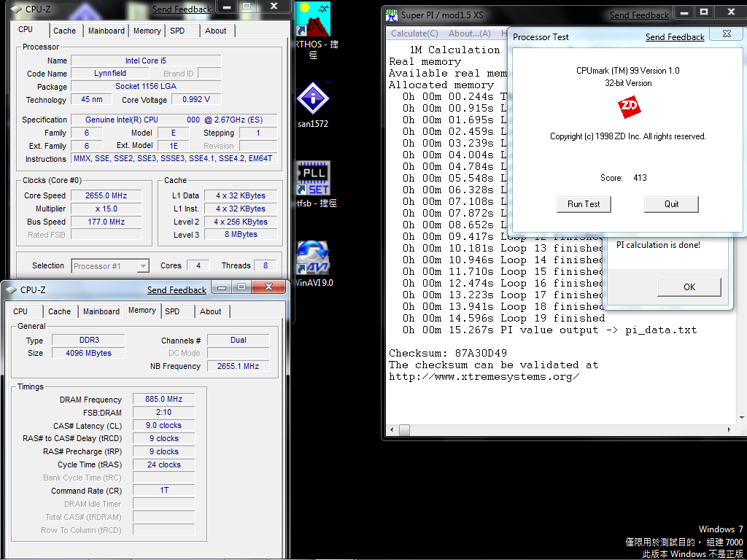Click the memory Type DDR3 field
The width and height of the screenshot is (747, 560).
[x=88, y=340]
